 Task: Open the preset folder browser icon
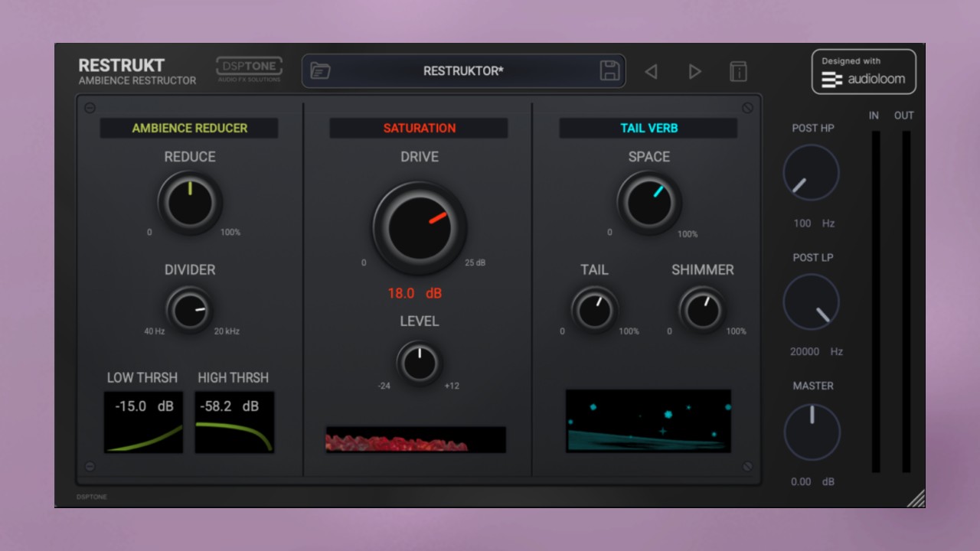click(x=320, y=71)
